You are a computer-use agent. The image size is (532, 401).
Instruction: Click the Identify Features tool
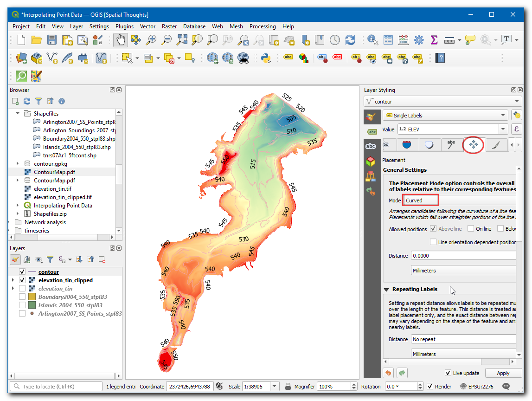click(372, 40)
